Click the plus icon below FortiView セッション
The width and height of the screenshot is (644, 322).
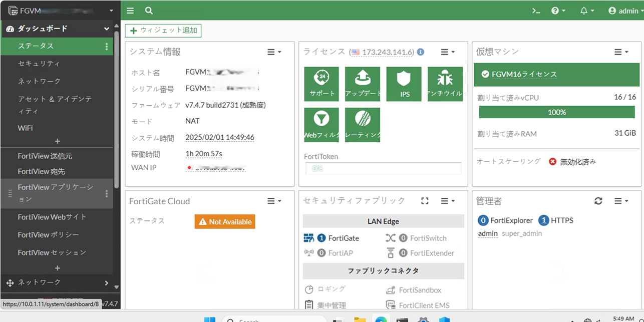tap(58, 268)
